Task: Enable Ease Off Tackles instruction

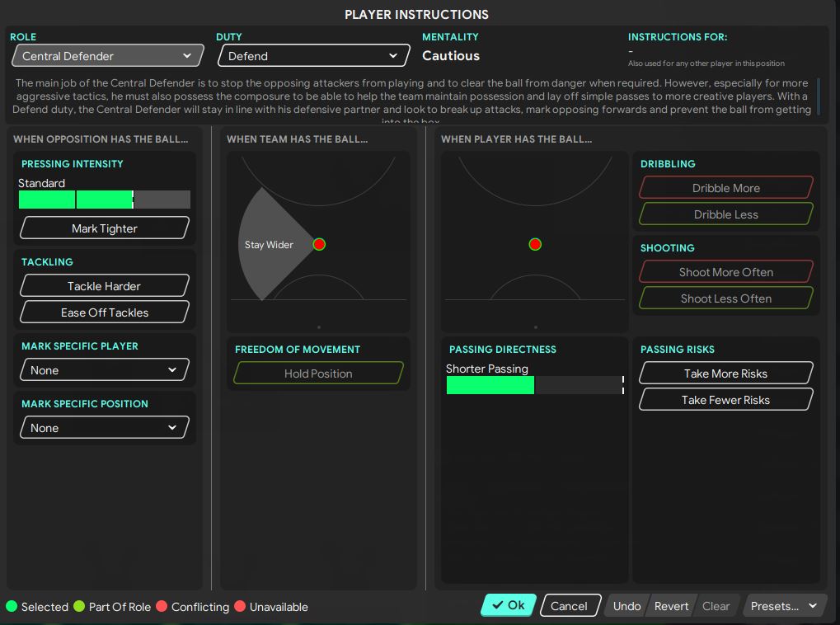Action: [105, 312]
